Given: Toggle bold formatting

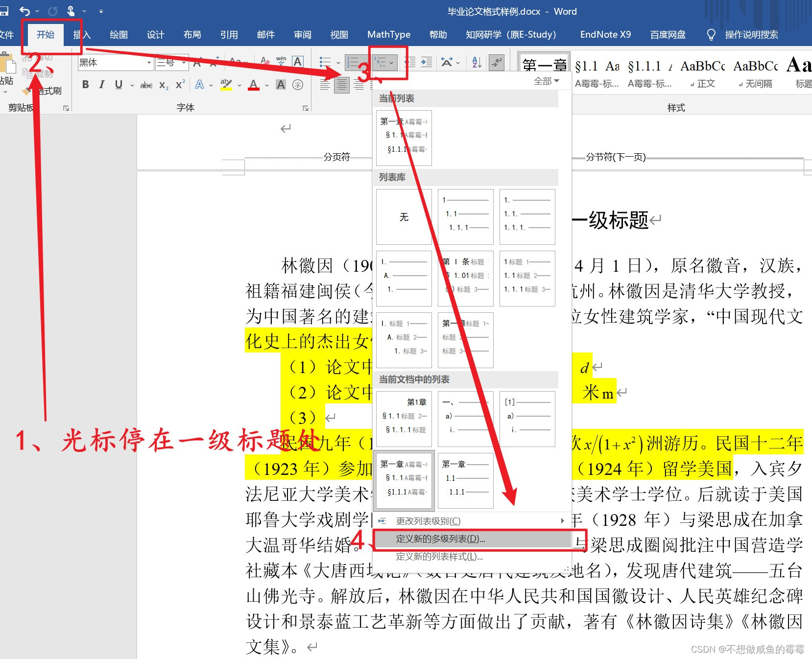Looking at the screenshot, I should click(x=86, y=85).
